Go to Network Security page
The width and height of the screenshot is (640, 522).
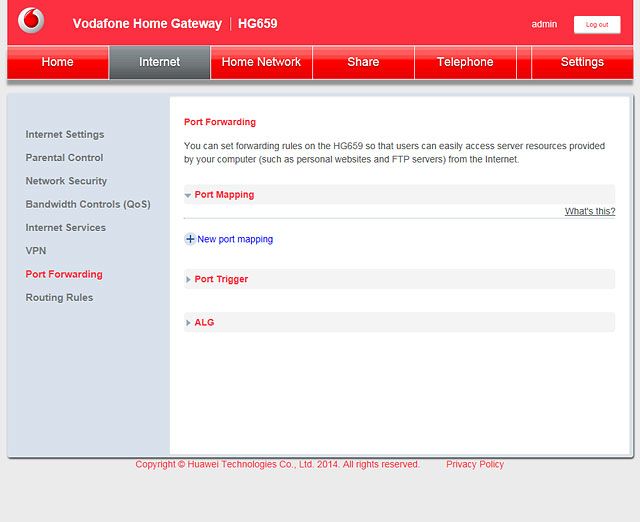pyautogui.click(x=66, y=181)
